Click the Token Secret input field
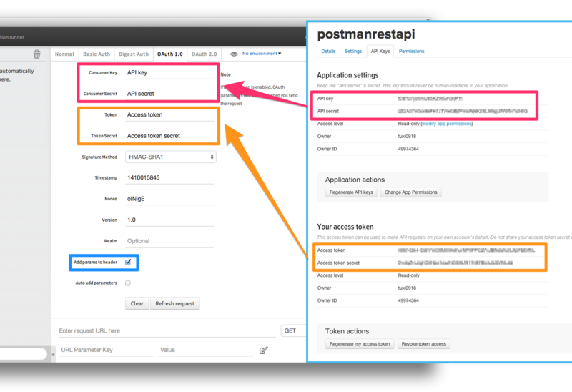 click(170, 136)
